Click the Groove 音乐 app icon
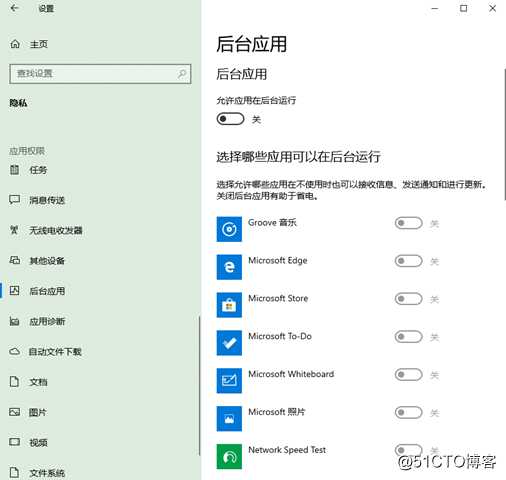The width and height of the screenshot is (506, 480). pos(229,229)
